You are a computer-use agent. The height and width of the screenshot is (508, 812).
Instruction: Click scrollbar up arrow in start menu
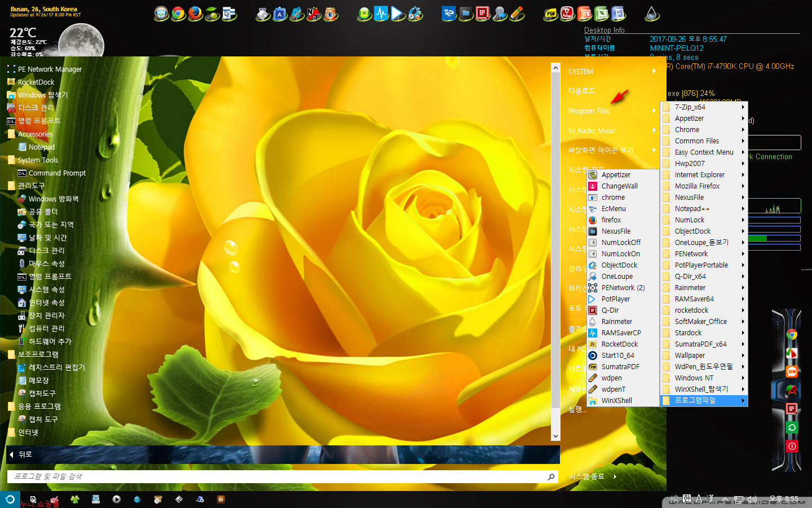click(555, 68)
